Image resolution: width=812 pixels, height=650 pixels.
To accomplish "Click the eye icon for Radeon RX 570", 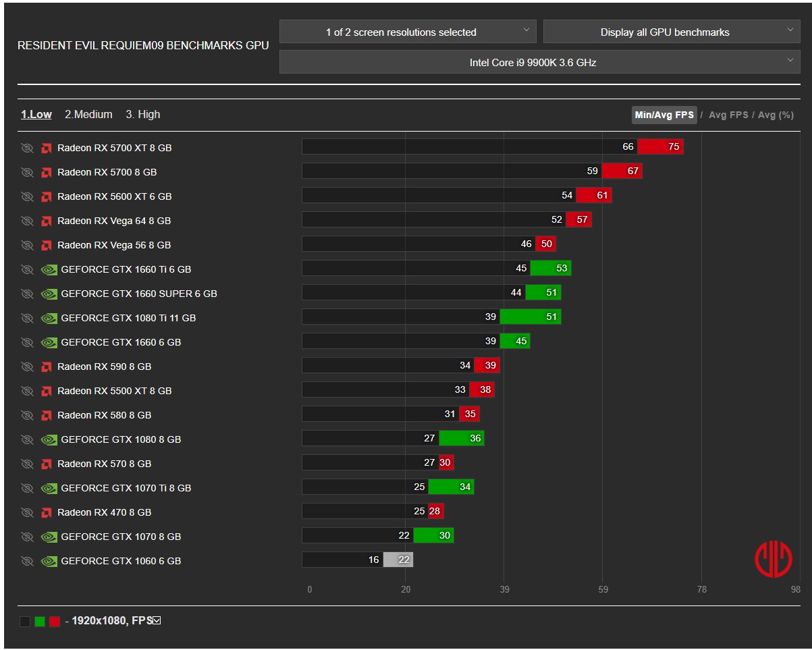I will pyautogui.click(x=27, y=464).
